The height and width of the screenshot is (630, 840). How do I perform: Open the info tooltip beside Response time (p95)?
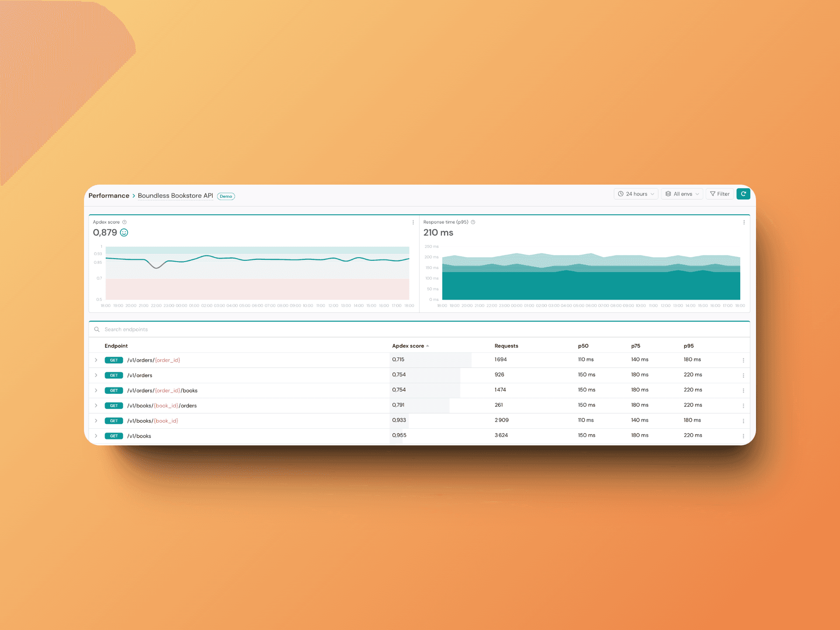[472, 222]
